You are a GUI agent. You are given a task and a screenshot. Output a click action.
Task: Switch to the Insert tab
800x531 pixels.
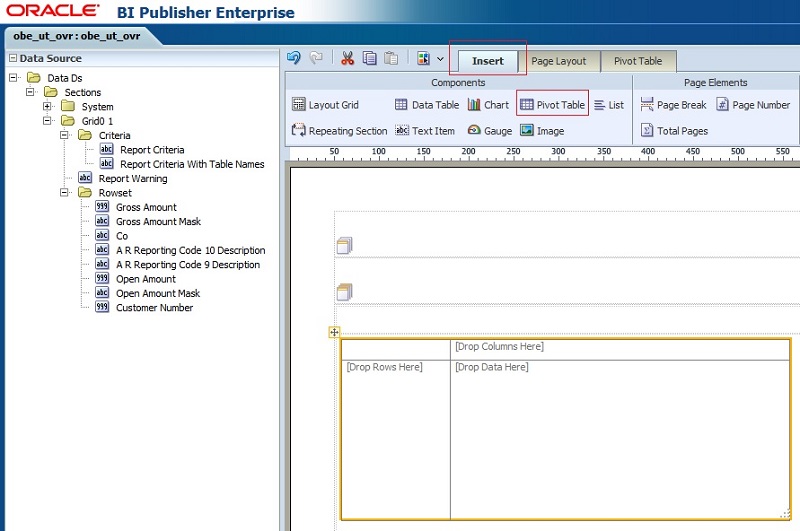coord(488,61)
